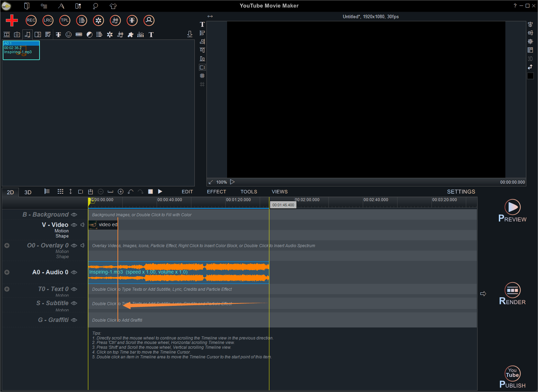The width and height of the screenshot is (538, 392).
Task: Click the download arrow icon in media panel
Action: click(x=190, y=34)
